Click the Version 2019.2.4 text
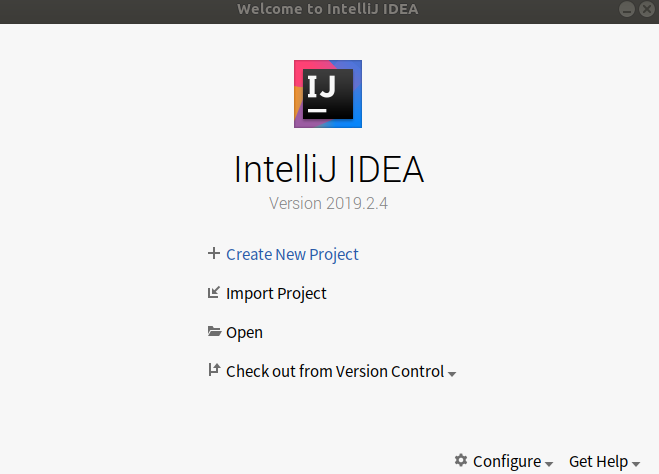The height and width of the screenshot is (474, 659). [328, 203]
